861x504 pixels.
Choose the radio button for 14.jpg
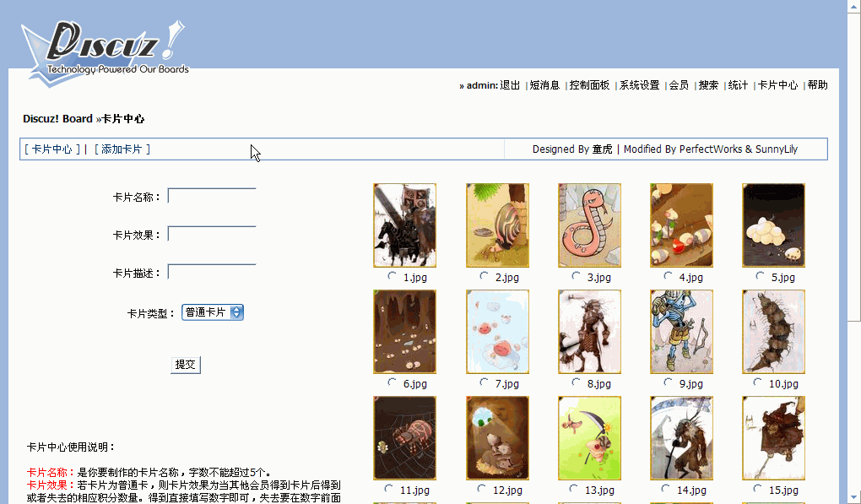pyautogui.click(x=665, y=489)
